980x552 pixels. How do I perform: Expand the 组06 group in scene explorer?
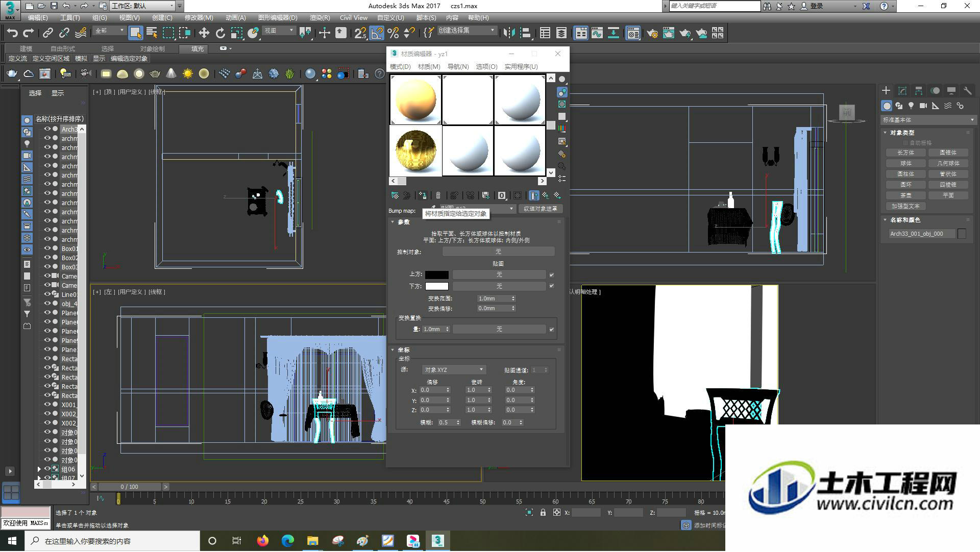click(x=39, y=469)
